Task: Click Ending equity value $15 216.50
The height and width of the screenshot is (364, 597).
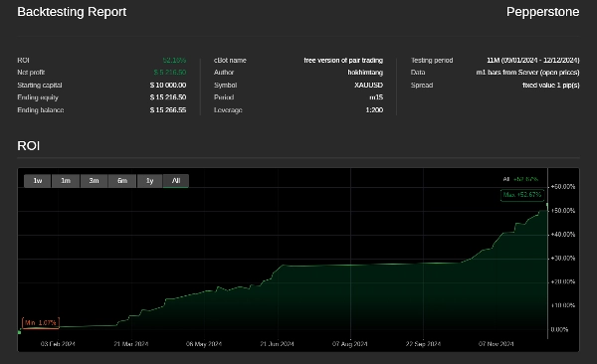Action: pos(168,97)
